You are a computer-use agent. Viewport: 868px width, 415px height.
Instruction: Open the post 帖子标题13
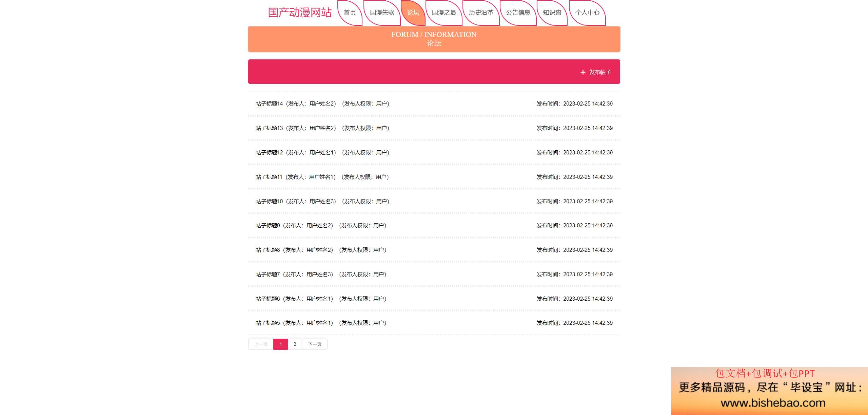[434, 128]
